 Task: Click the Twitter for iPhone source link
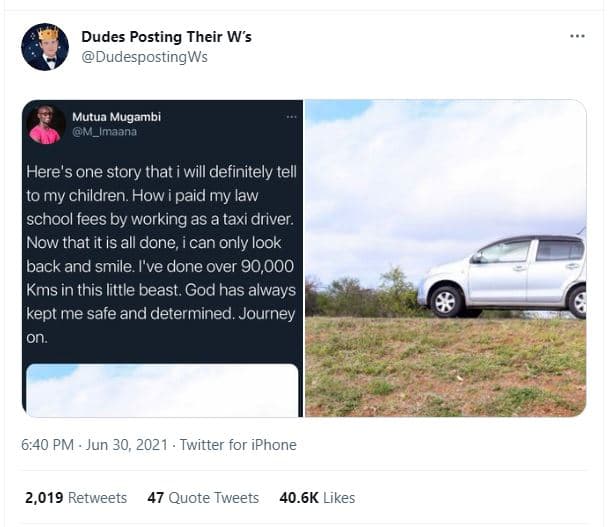click(x=244, y=444)
